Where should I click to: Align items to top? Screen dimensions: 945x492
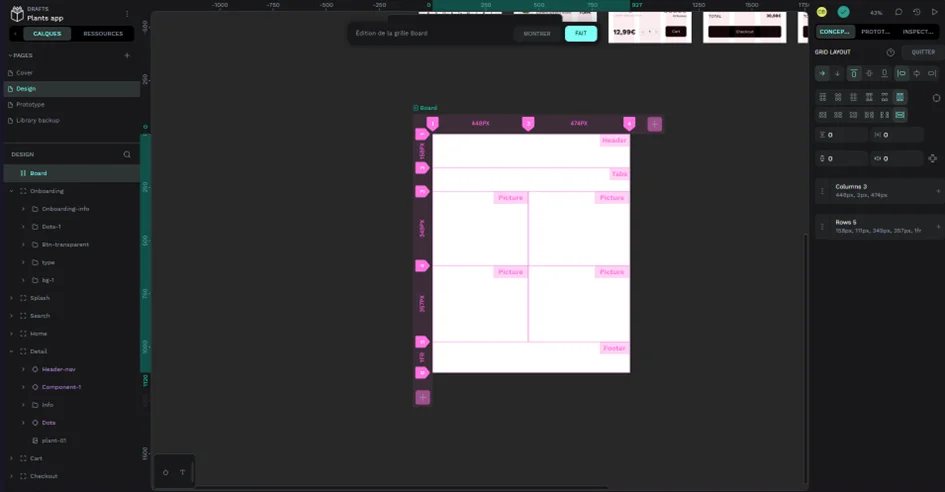pyautogui.click(x=853, y=74)
